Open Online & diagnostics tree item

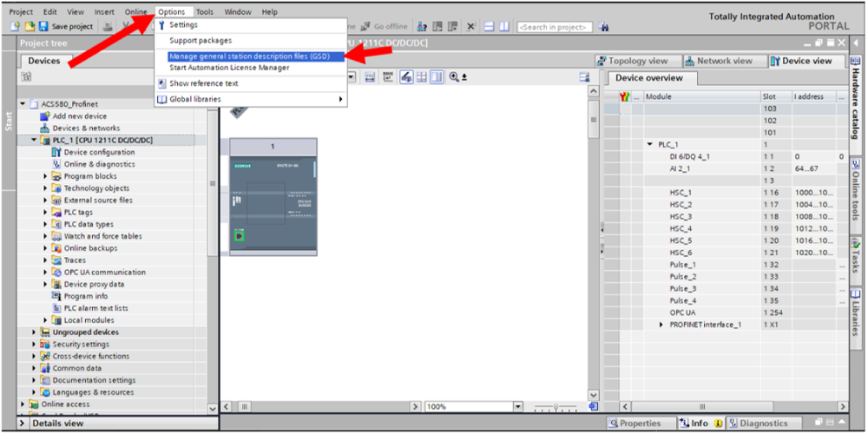(x=99, y=164)
